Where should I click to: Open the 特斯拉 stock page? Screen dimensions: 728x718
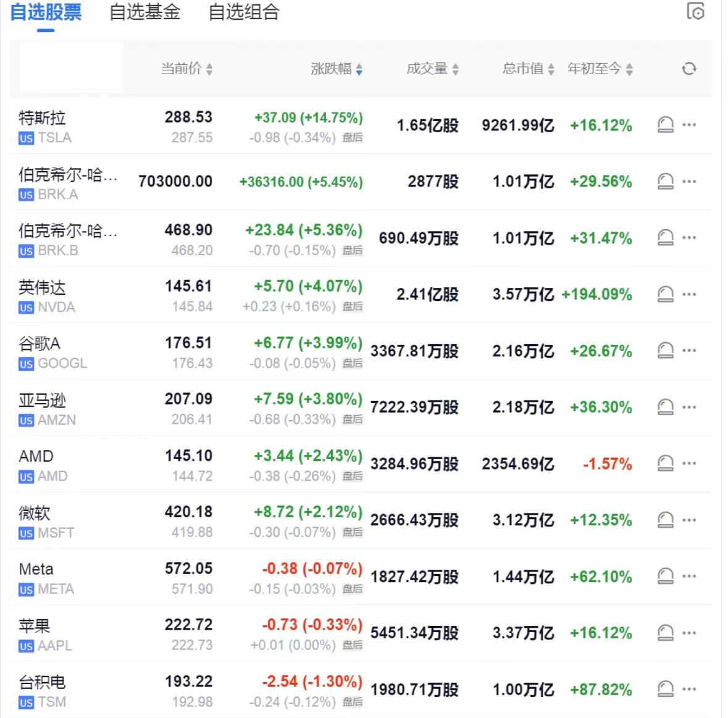coord(42,117)
